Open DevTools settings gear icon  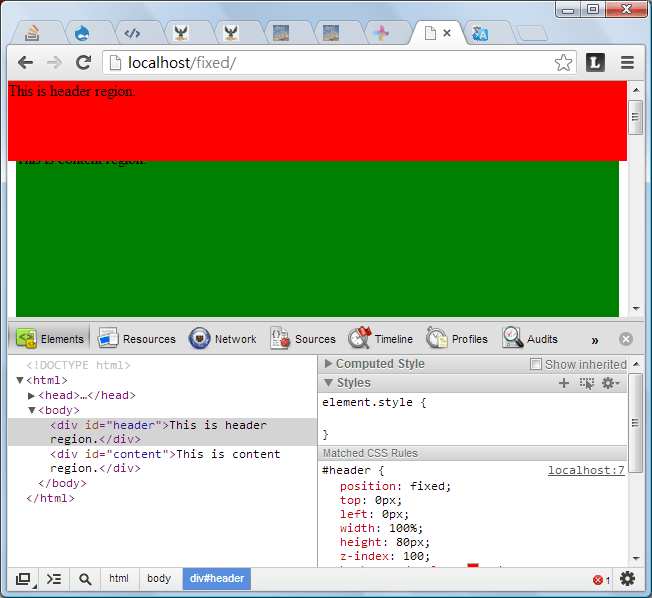coord(627,578)
